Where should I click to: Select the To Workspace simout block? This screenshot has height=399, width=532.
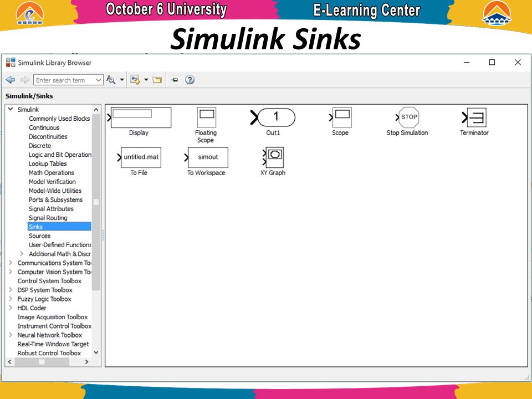206,157
